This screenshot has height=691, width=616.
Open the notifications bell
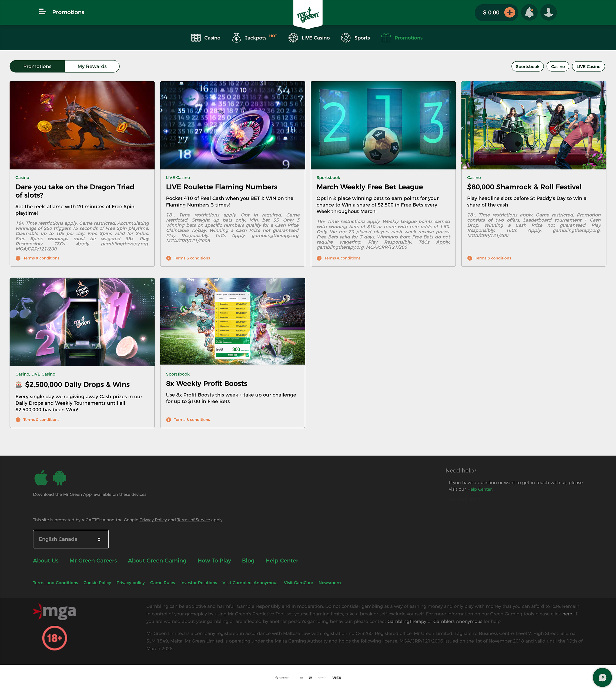(529, 12)
